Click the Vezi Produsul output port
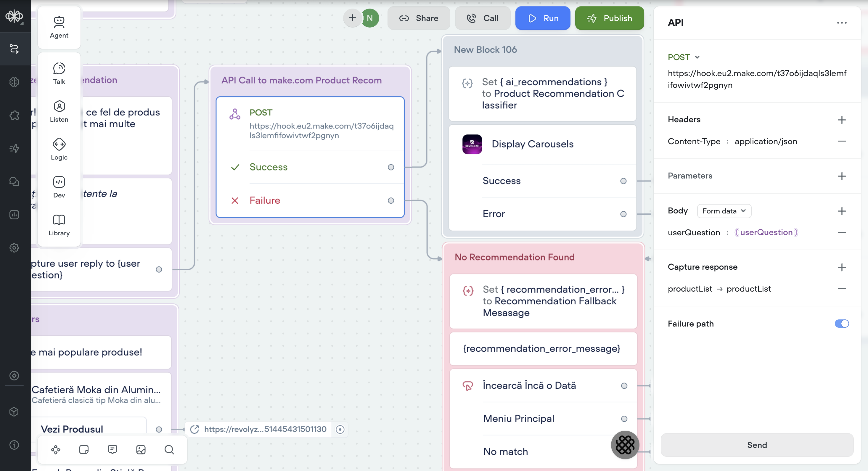Screen dimensions: 868x471 coord(159,429)
